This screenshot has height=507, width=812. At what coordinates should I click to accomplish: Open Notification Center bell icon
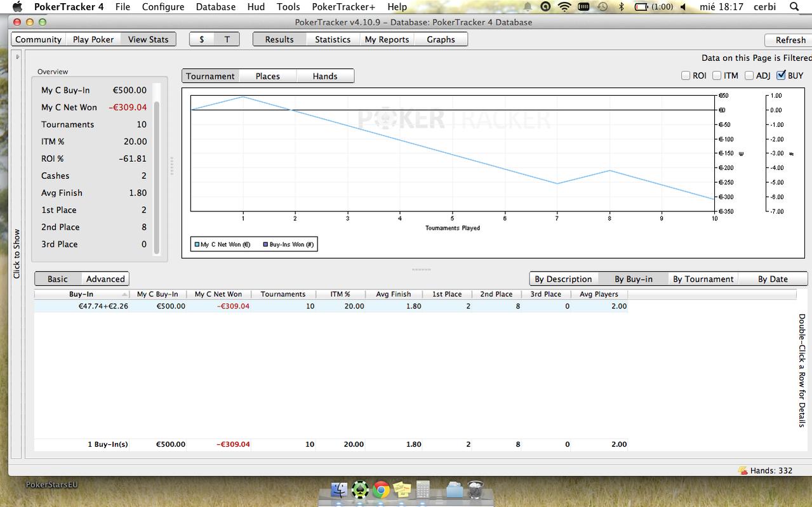[528, 6]
